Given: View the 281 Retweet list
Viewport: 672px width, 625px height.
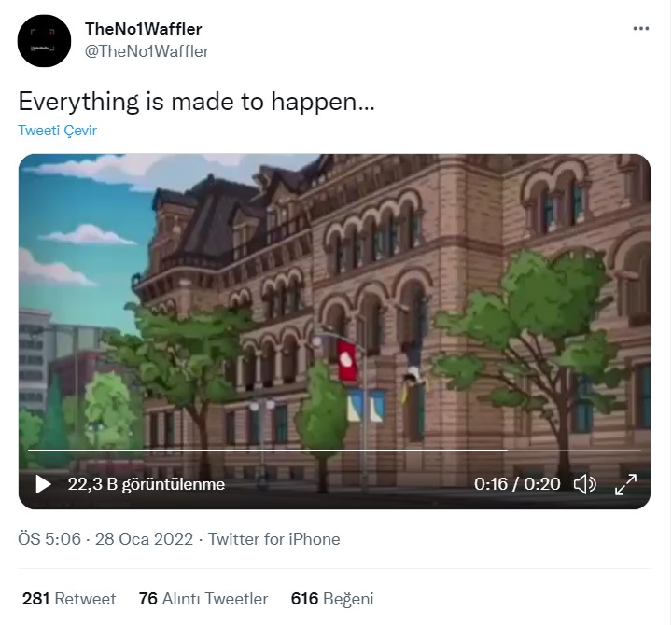Looking at the screenshot, I should 69,599.
